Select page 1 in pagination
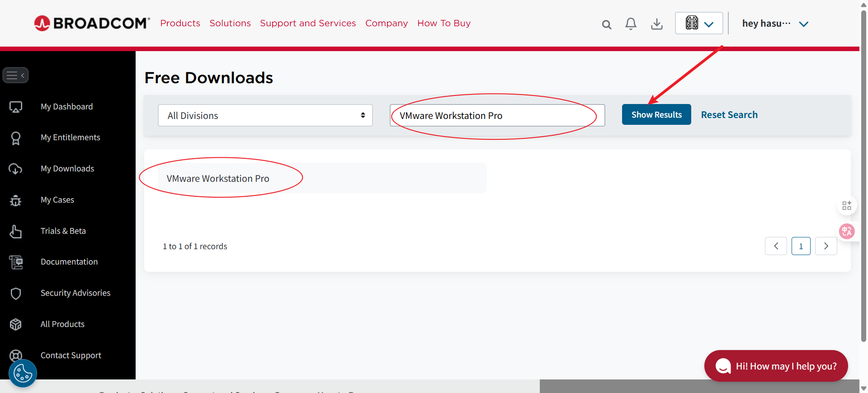This screenshot has width=868, height=393. (x=801, y=246)
